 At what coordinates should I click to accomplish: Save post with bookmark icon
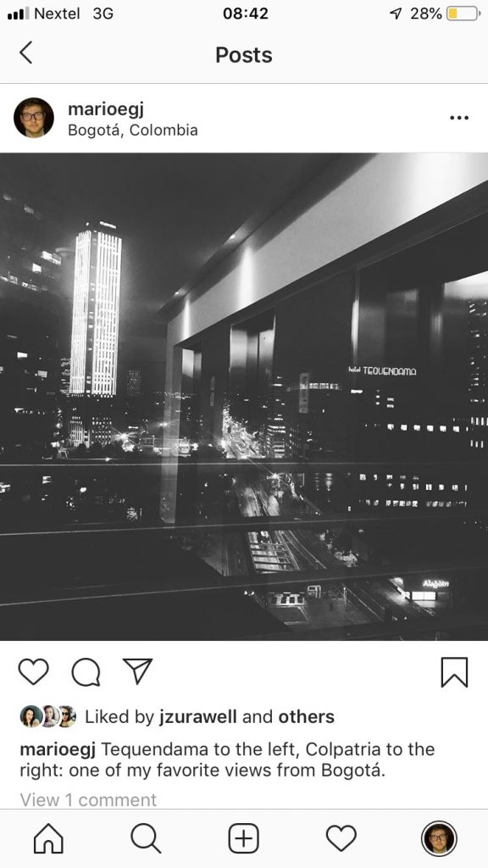(454, 672)
